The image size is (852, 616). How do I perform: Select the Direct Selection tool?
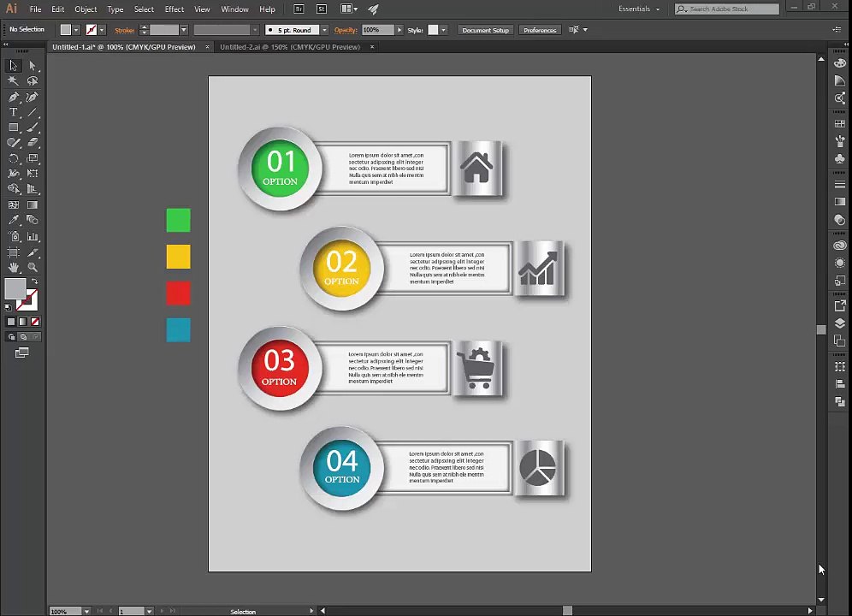pyautogui.click(x=33, y=66)
